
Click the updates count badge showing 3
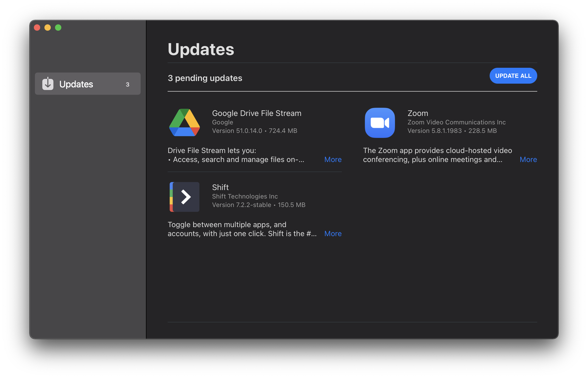[x=128, y=84]
